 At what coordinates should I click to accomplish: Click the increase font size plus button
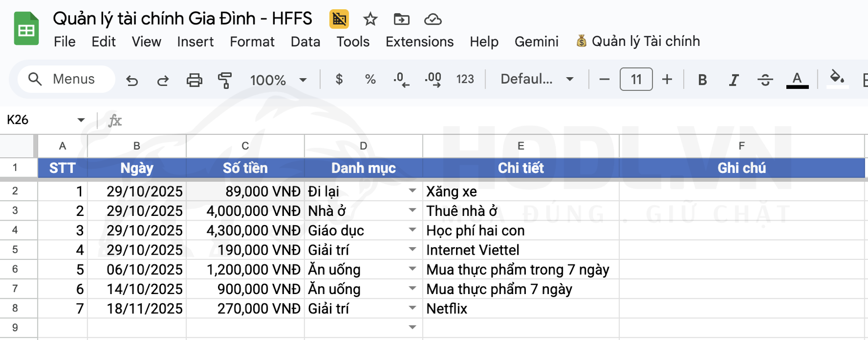pyautogui.click(x=667, y=79)
